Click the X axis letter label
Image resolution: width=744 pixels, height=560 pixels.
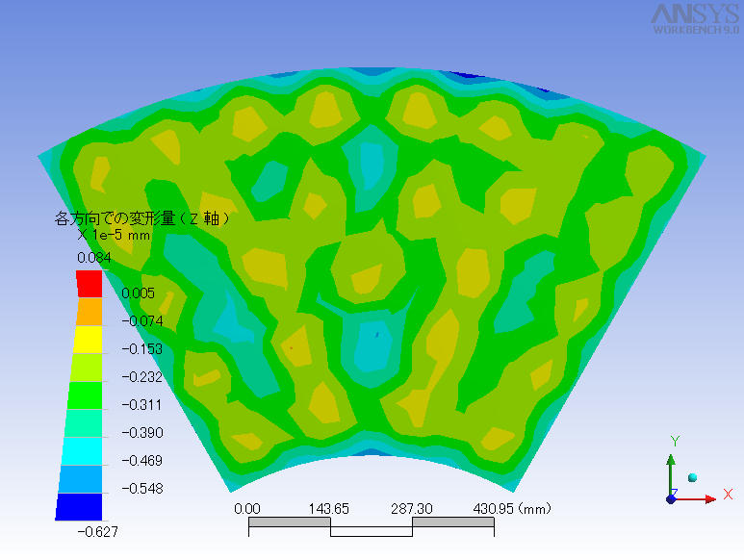click(x=728, y=495)
